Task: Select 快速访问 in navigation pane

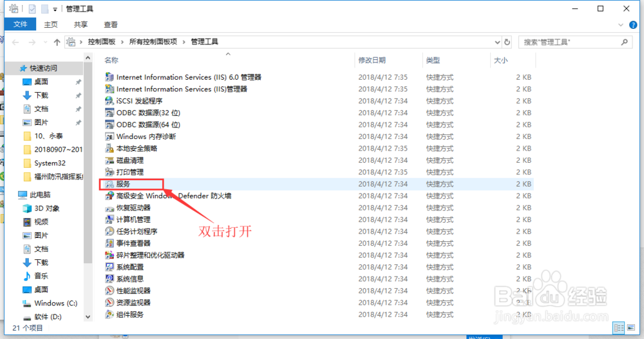Action: click(x=43, y=68)
